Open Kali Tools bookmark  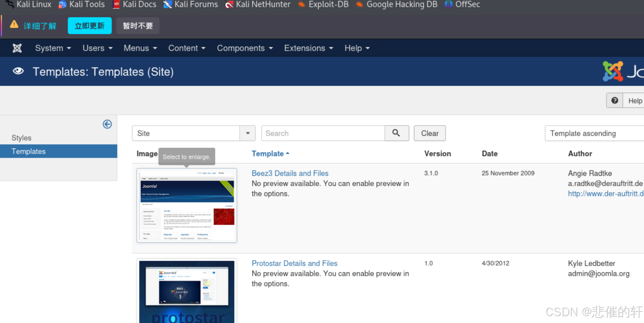coord(82,4)
